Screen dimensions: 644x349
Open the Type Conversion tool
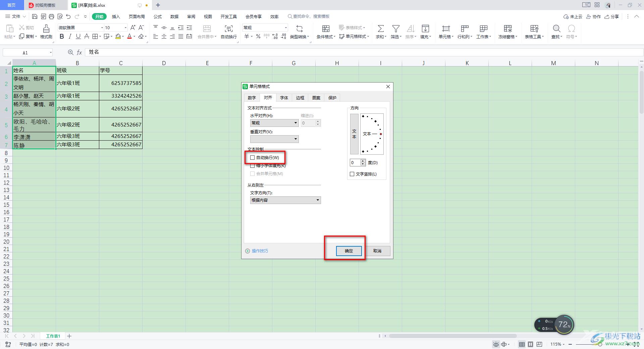300,32
